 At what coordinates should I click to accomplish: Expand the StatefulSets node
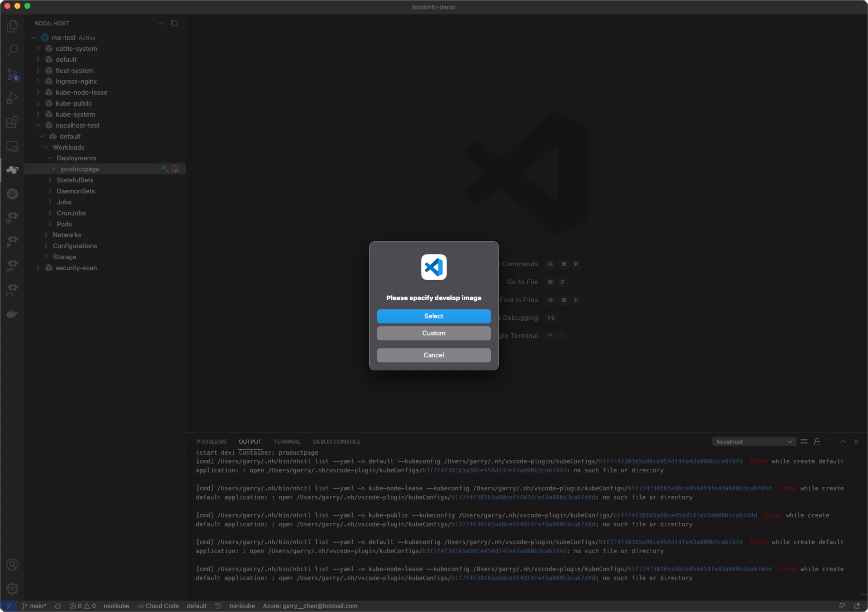50,180
